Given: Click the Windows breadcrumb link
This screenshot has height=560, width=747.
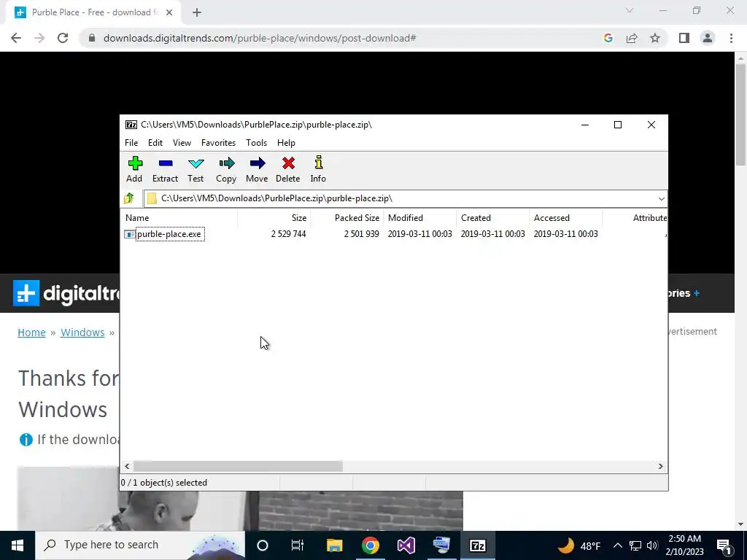Looking at the screenshot, I should pos(82,332).
